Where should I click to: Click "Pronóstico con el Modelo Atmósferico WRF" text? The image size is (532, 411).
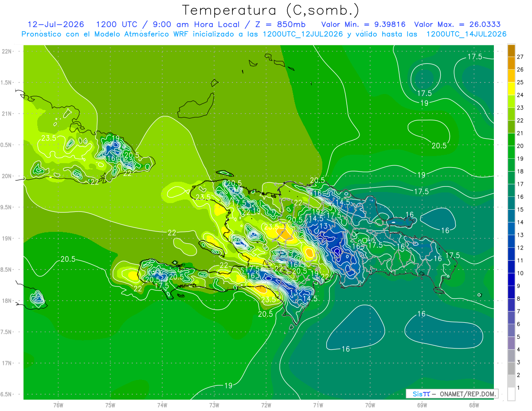(106, 34)
